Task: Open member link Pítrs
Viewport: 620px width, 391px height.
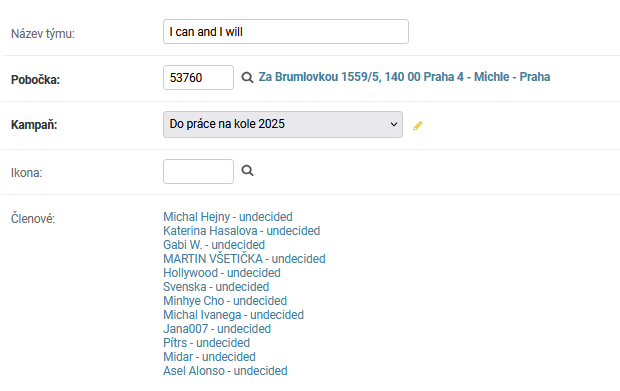Action: point(206,343)
